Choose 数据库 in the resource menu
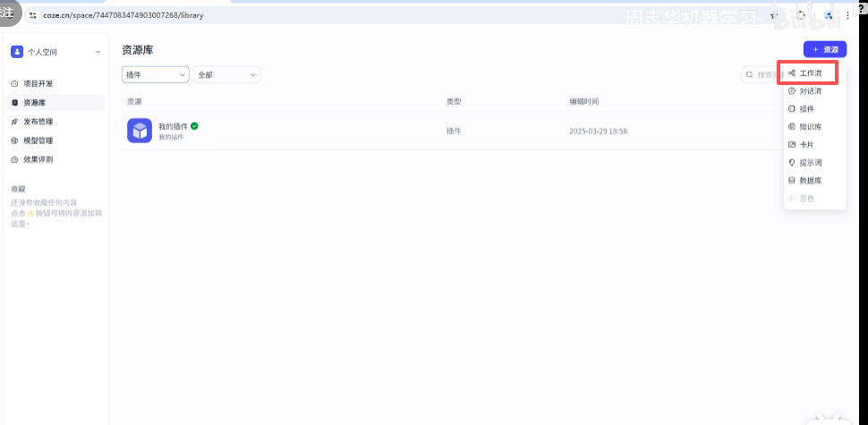 pos(810,180)
